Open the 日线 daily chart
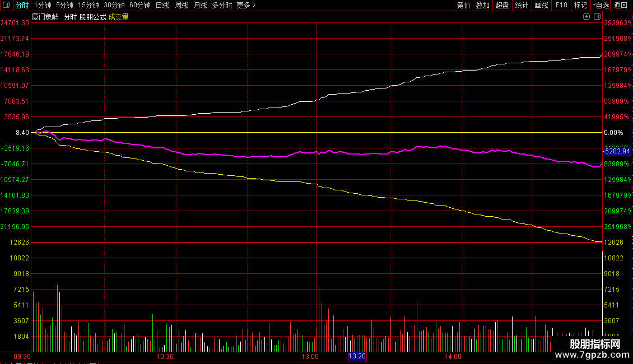 pos(162,5)
